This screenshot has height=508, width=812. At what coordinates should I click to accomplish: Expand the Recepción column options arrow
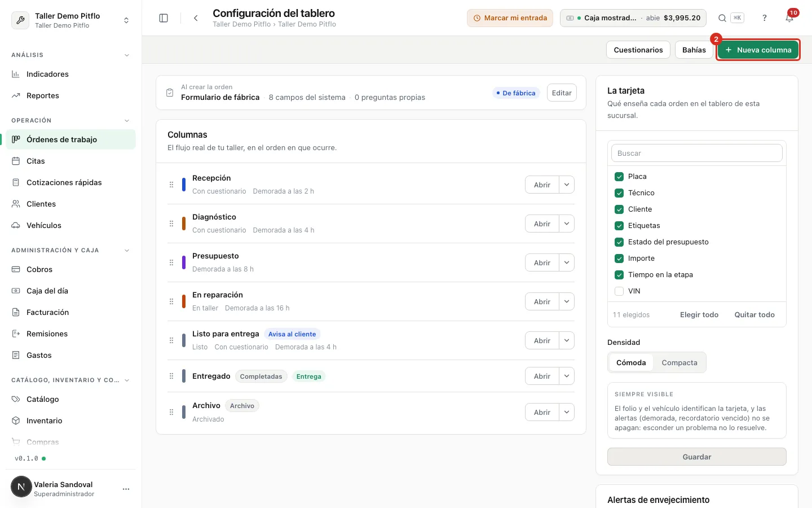[x=567, y=185]
